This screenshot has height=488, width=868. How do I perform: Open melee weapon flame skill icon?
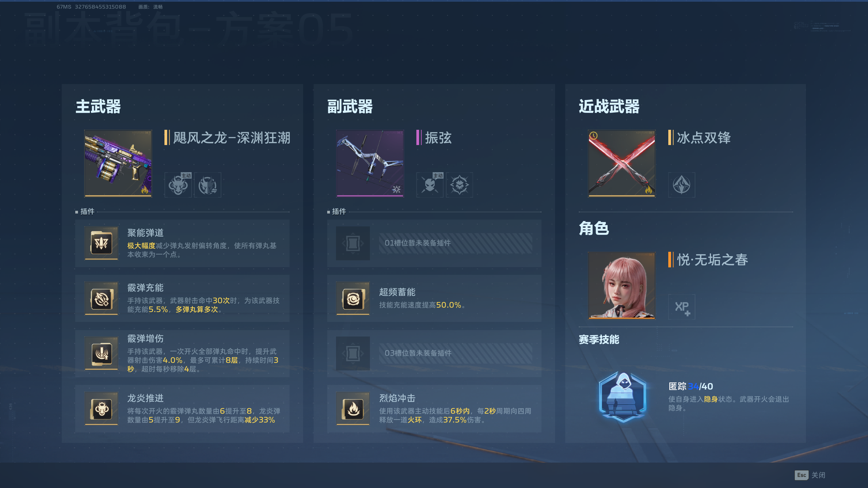[682, 185]
